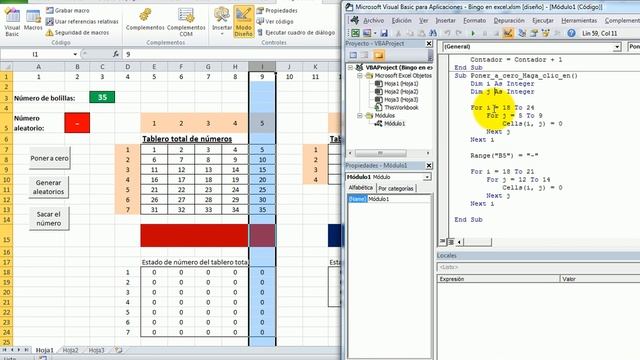Viewport: 640px width, 360px height.
Task: Open Herramientas menu in VBA editor
Action: tap(579, 20)
